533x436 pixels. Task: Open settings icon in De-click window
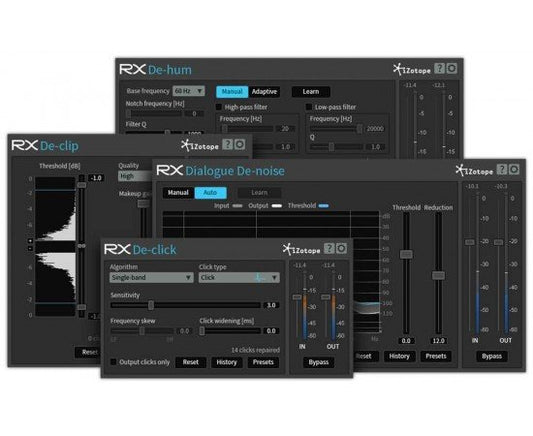341,248
